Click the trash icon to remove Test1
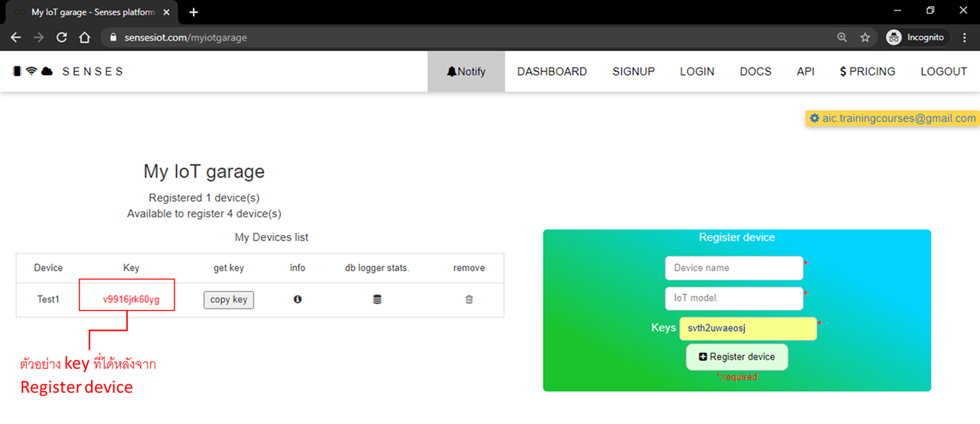Screen dimensions: 980x424 pos(469,299)
